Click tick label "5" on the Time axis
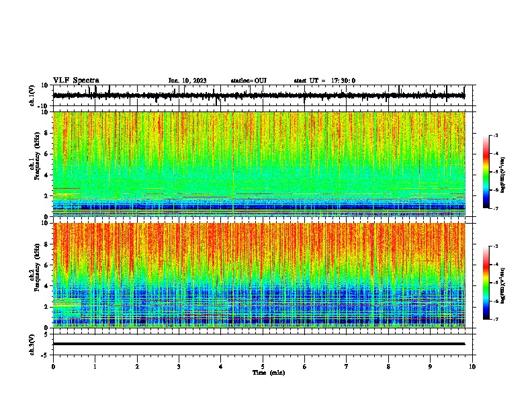Viewport: 532px width, 411px height. [x=263, y=367]
